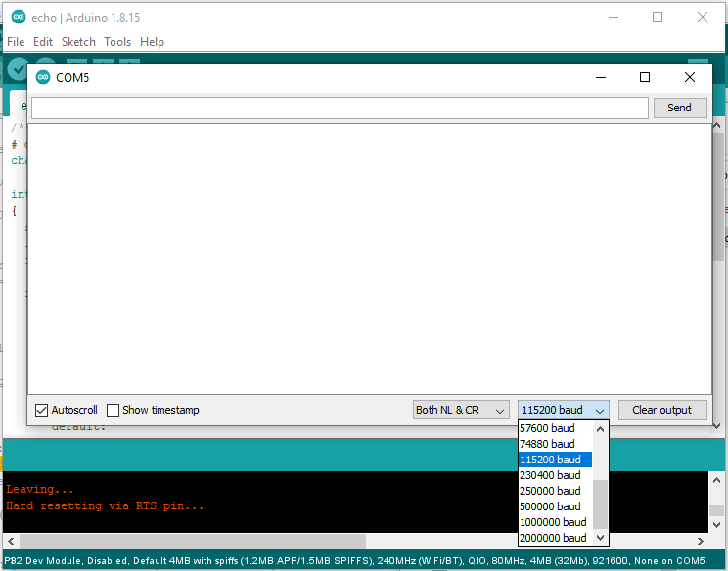Click the console horizontal scrollbar thumb
Viewport: 728px width, 571px height.
pos(193,541)
